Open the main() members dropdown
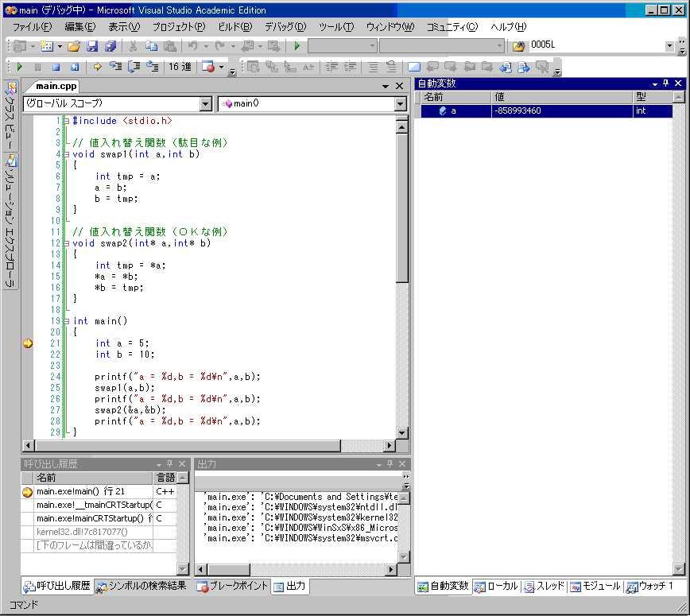 pyautogui.click(x=400, y=104)
